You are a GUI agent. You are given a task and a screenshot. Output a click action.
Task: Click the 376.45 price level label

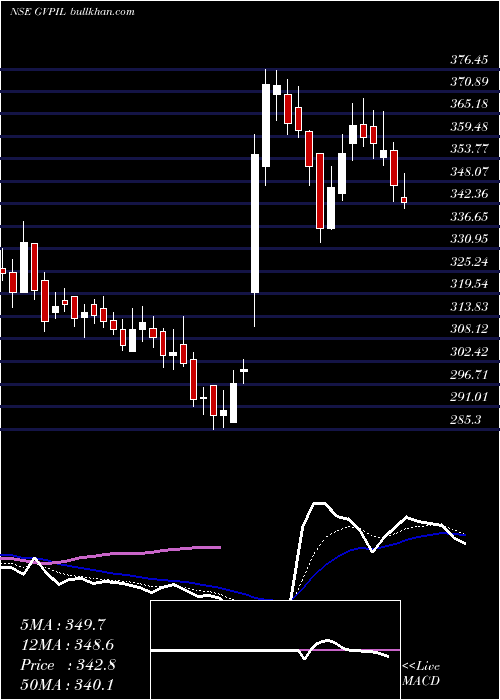[469, 60]
